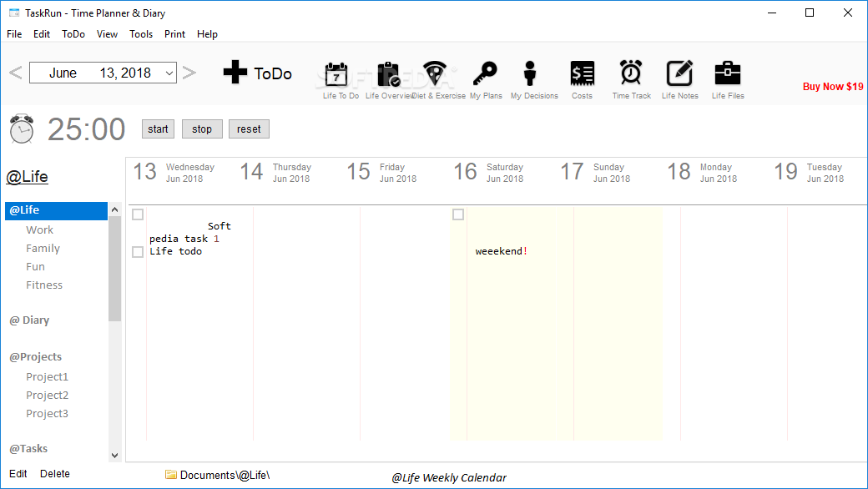Open the Life Overview clipboard icon
This screenshot has height=489, width=868.
389,74
